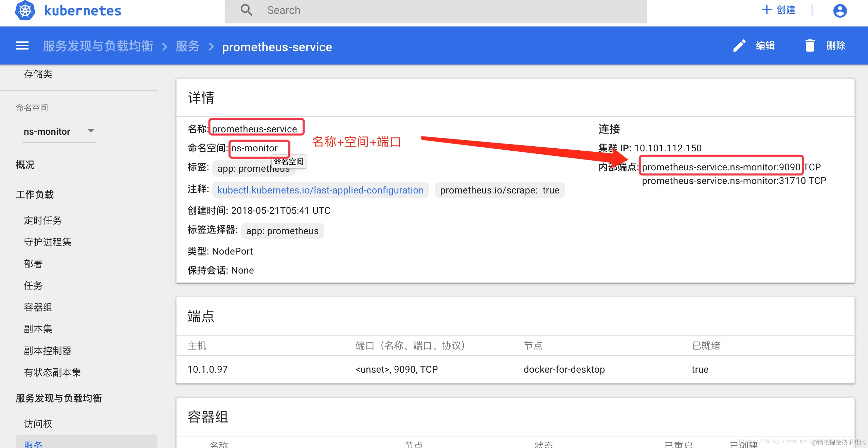Click the trash delete icon
The image size is (868, 448).
click(x=810, y=46)
